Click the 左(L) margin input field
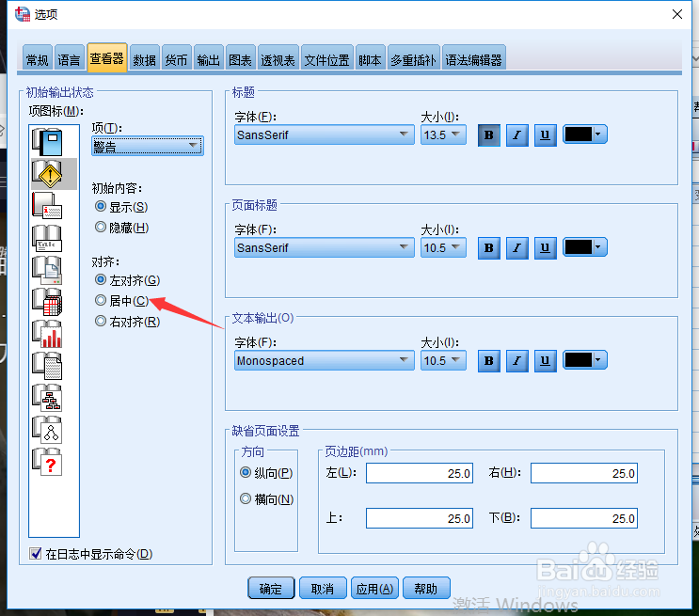699x616 pixels. [x=420, y=473]
